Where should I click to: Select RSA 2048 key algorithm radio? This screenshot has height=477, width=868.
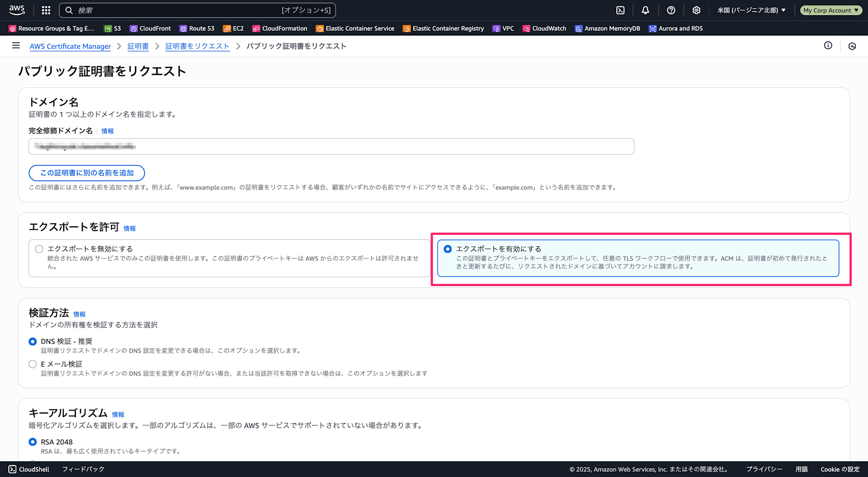(x=33, y=442)
